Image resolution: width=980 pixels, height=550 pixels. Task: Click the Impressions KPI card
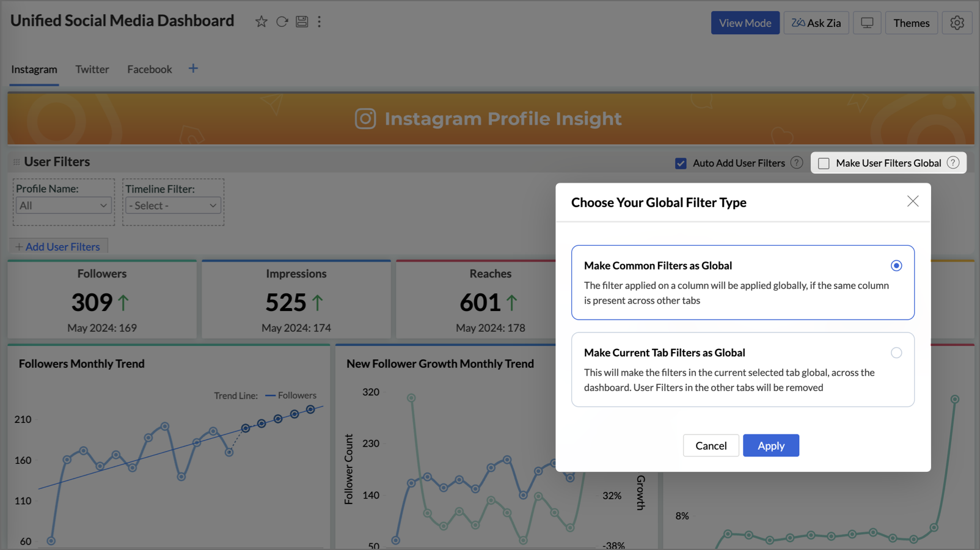click(x=296, y=299)
